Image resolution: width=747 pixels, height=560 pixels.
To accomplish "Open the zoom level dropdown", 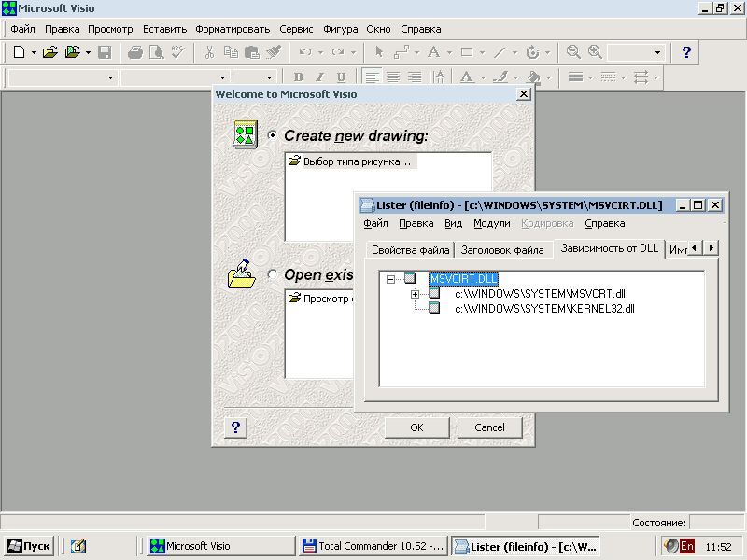I will [x=657, y=52].
